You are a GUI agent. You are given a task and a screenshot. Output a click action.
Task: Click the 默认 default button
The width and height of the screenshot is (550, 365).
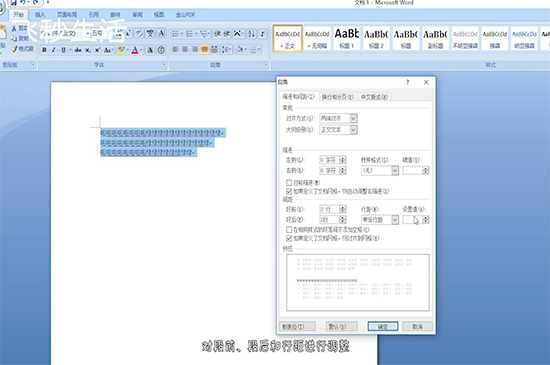click(341, 326)
